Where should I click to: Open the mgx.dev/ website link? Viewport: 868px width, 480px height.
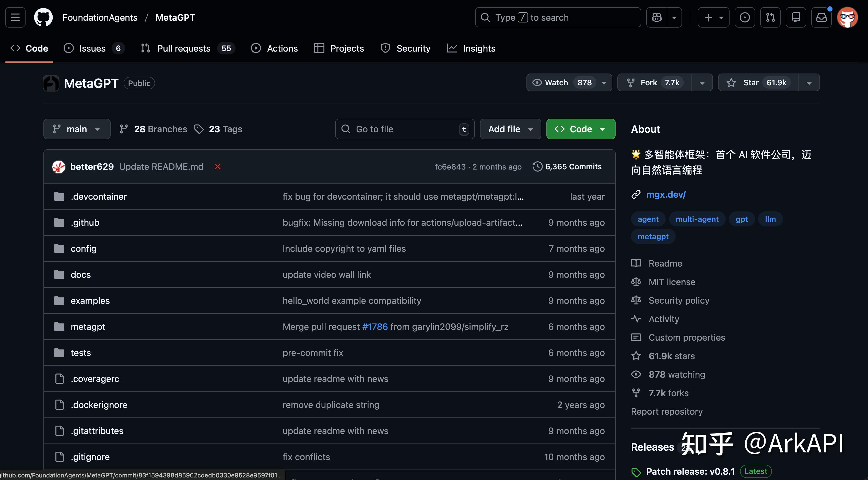pos(666,194)
